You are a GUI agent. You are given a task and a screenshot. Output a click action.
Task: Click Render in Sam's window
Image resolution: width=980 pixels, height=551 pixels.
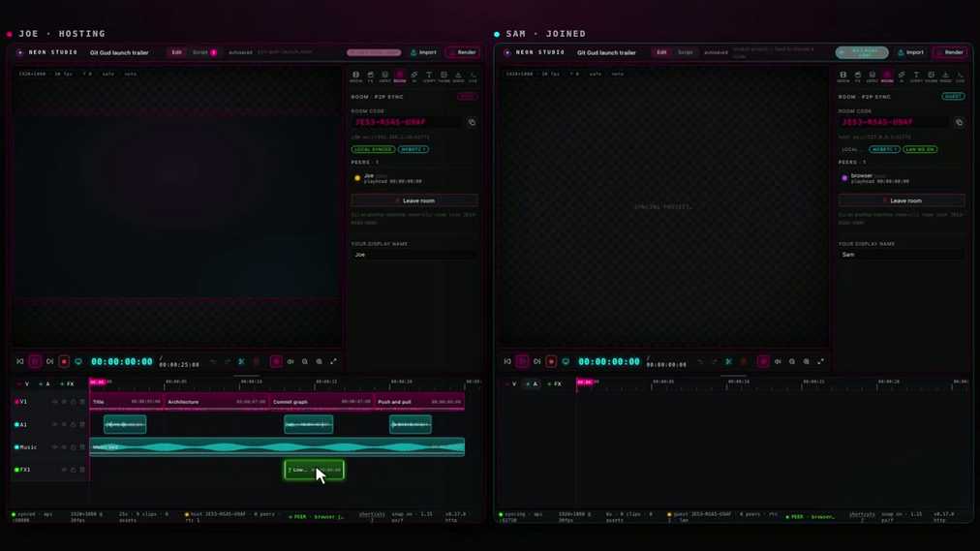tap(950, 52)
